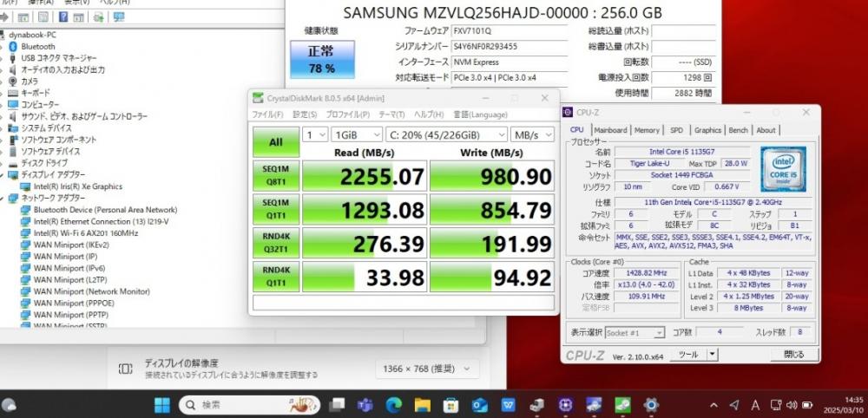
Task: Open Word from the taskbar
Action: (x=508, y=405)
